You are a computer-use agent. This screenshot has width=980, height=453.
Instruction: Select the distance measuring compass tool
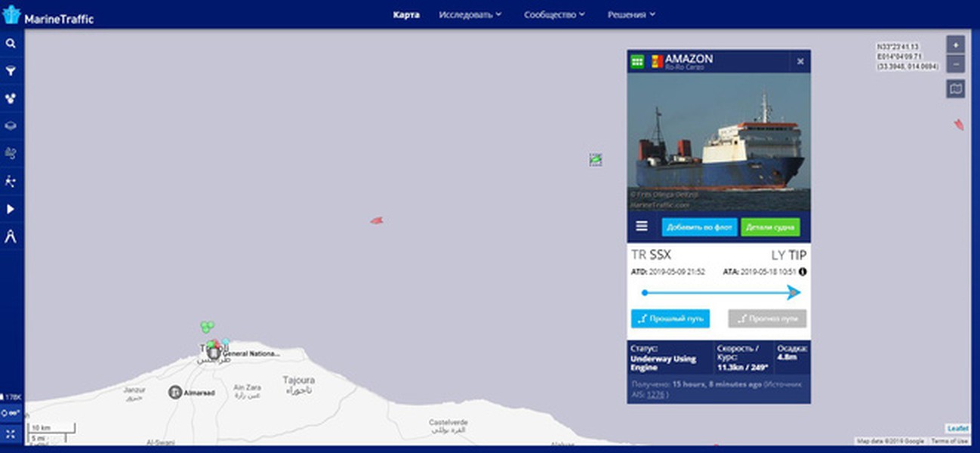[x=11, y=236]
